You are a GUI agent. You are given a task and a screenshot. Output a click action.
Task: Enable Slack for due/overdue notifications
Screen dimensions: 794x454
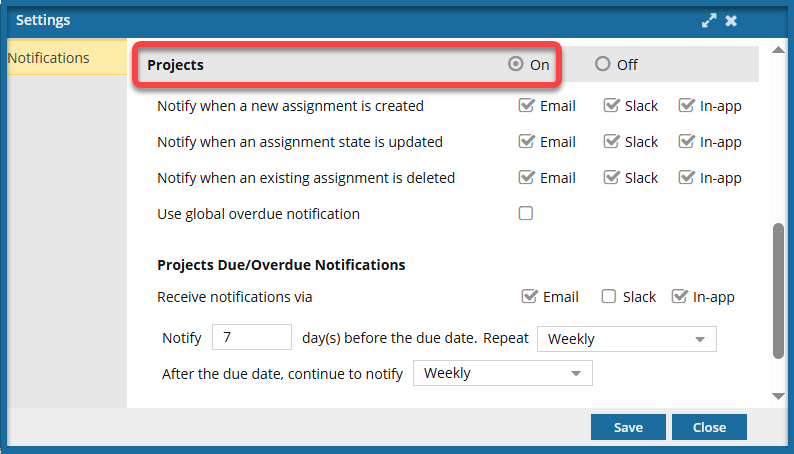(x=609, y=297)
